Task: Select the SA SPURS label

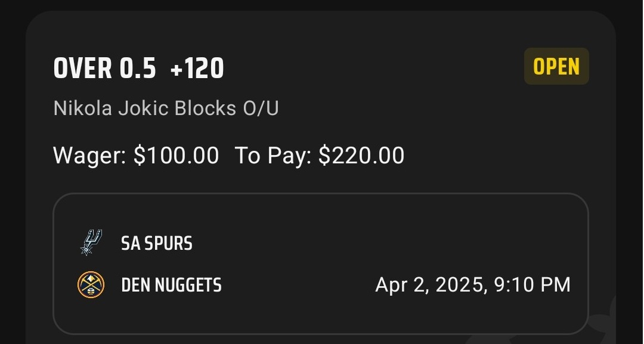Action: [157, 243]
